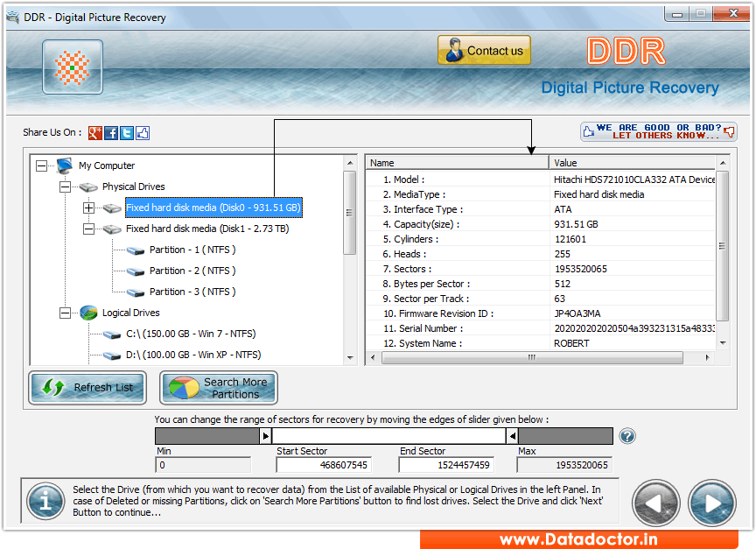This screenshot has width=756, height=549.
Task: Click the 'Hitachi HDS721010CLA332 ATA Device' value
Action: pos(634,179)
